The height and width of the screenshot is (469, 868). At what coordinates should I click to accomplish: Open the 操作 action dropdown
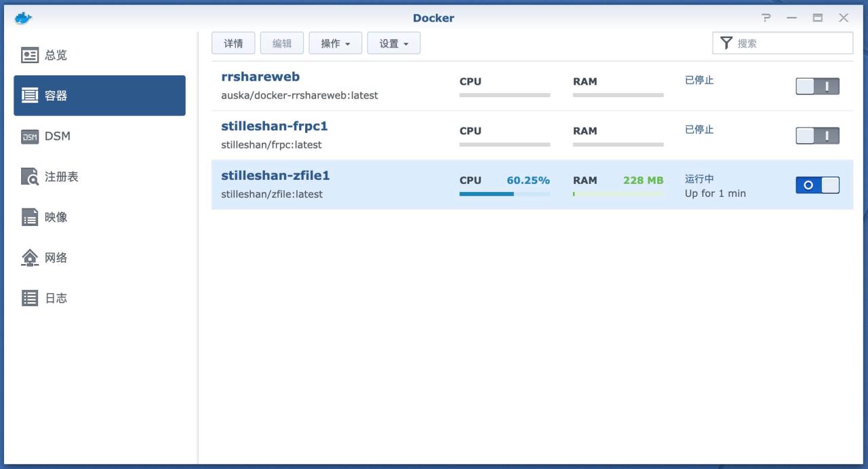[336, 42]
